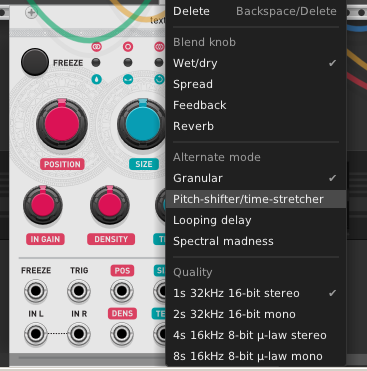Image resolution: width=367 pixels, height=371 pixels.
Task: Click the DENSITY knob
Action: [x=110, y=205]
